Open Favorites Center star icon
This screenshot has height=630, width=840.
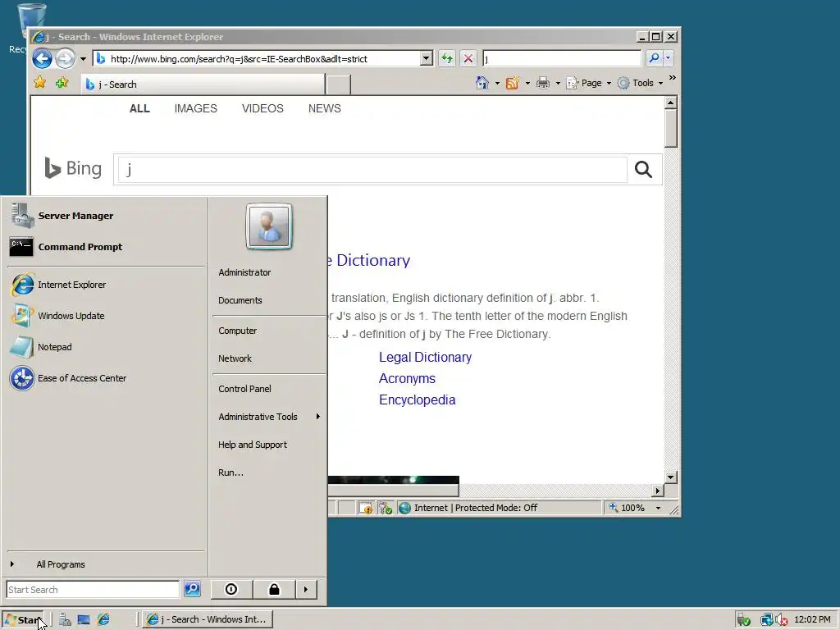39,83
